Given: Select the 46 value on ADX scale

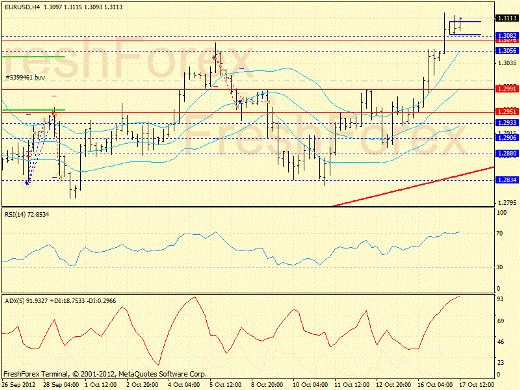Looking at the screenshot, I should click(500, 342).
